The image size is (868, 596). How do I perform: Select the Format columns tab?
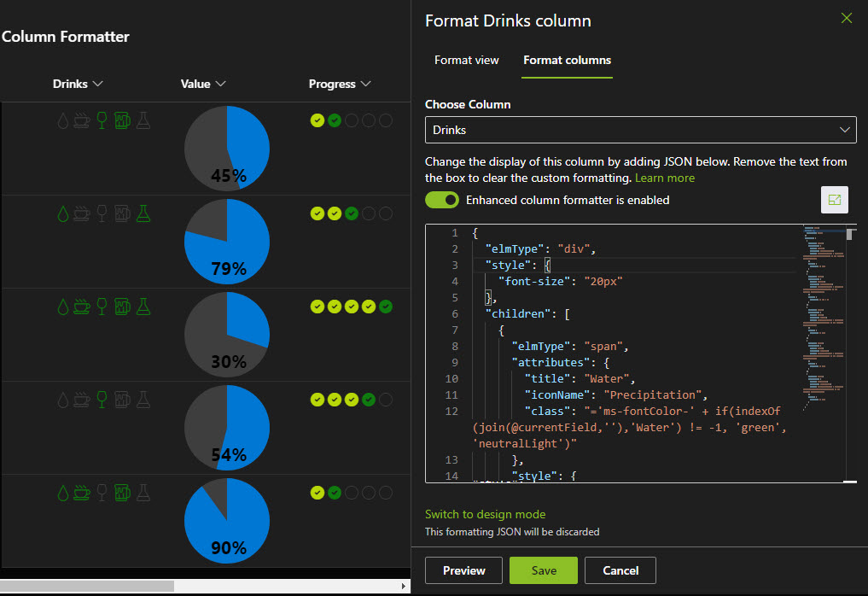pyautogui.click(x=567, y=60)
